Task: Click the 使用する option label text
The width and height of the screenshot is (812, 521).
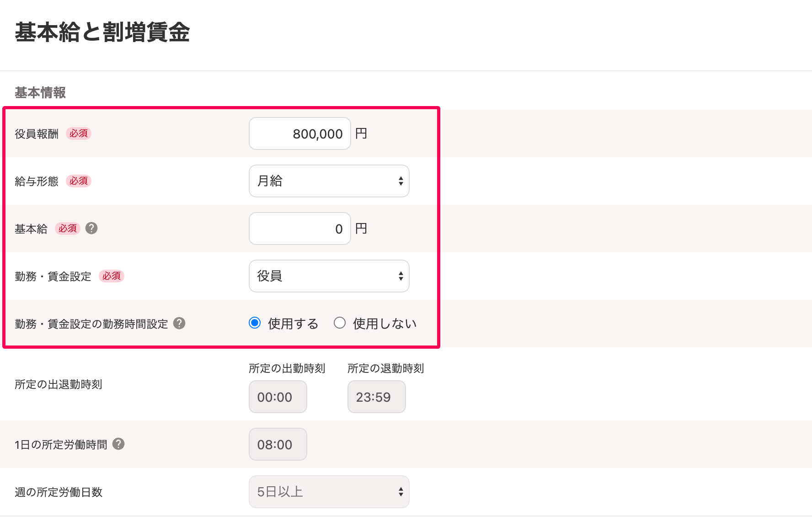Action: (x=293, y=324)
